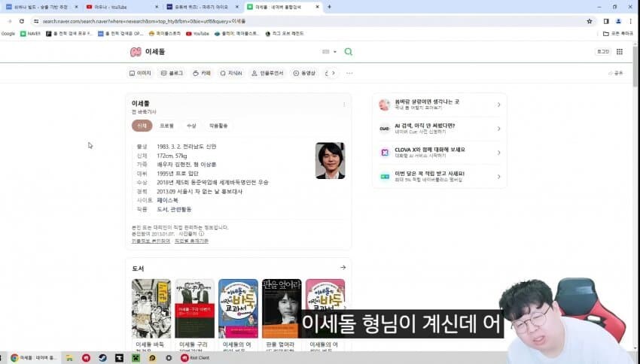Open the profile card's vertical three-dot menu
The width and height of the screenshot is (640, 364).
(x=344, y=105)
